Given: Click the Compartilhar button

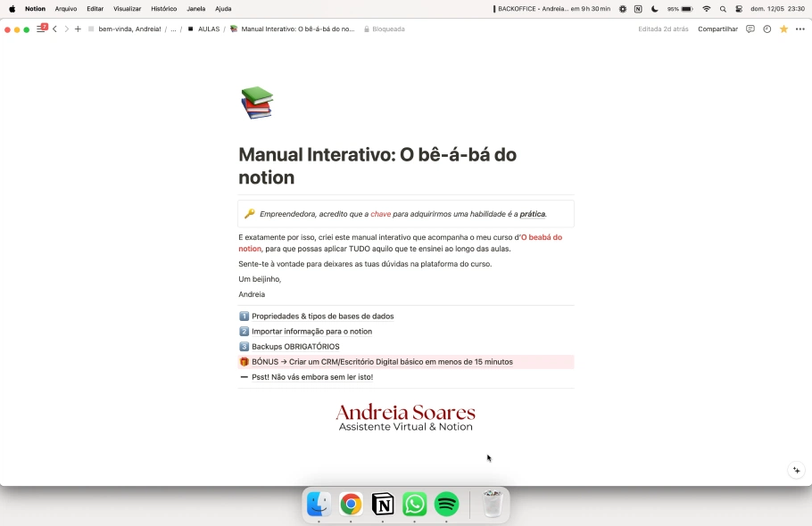Looking at the screenshot, I should 717,29.
